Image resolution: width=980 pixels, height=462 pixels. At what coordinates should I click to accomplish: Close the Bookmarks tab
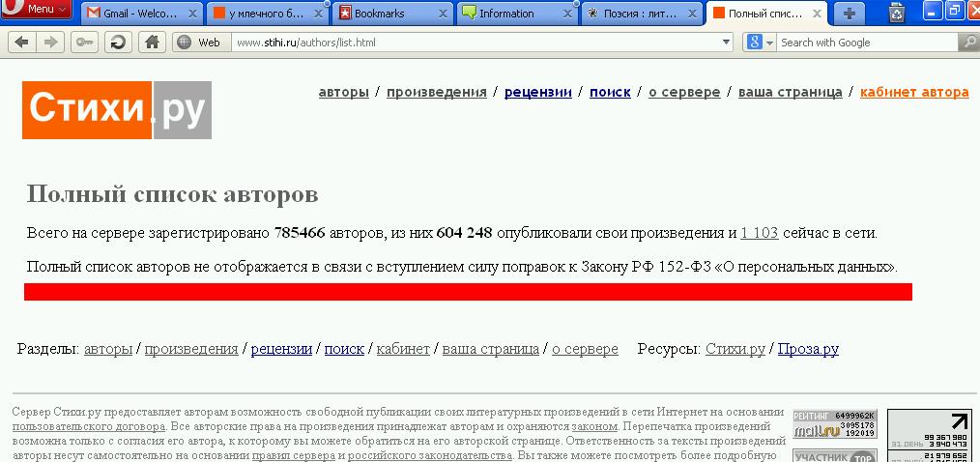point(443,14)
